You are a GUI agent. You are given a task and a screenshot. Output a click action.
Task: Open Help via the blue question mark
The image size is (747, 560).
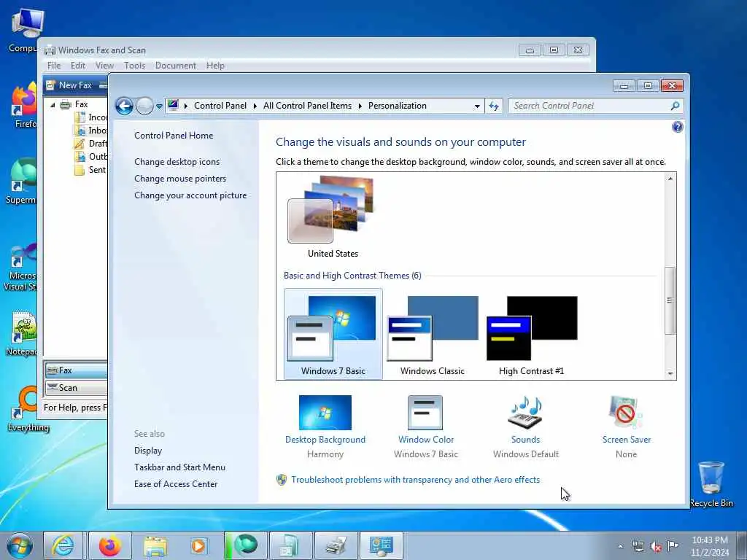pyautogui.click(x=677, y=127)
